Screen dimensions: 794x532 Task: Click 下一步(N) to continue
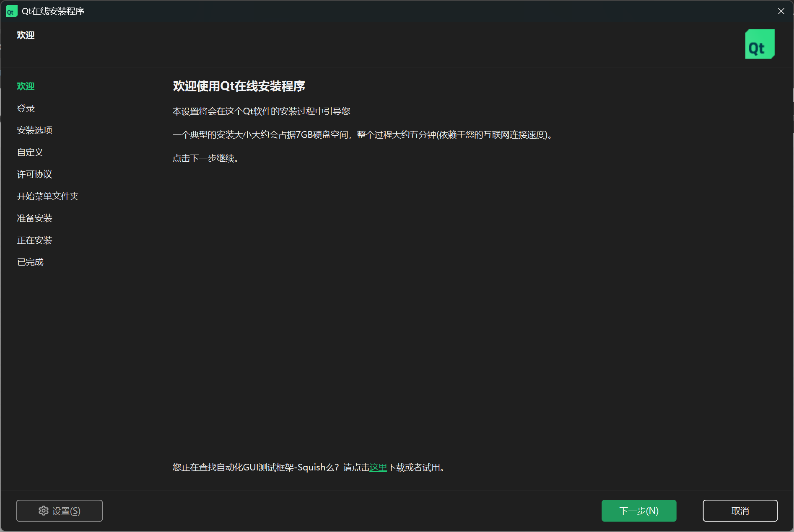pos(639,511)
